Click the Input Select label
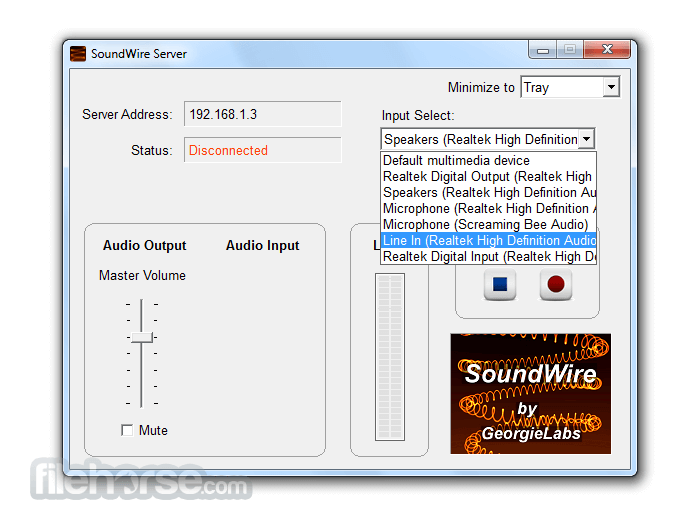700x530 pixels. coord(418,116)
